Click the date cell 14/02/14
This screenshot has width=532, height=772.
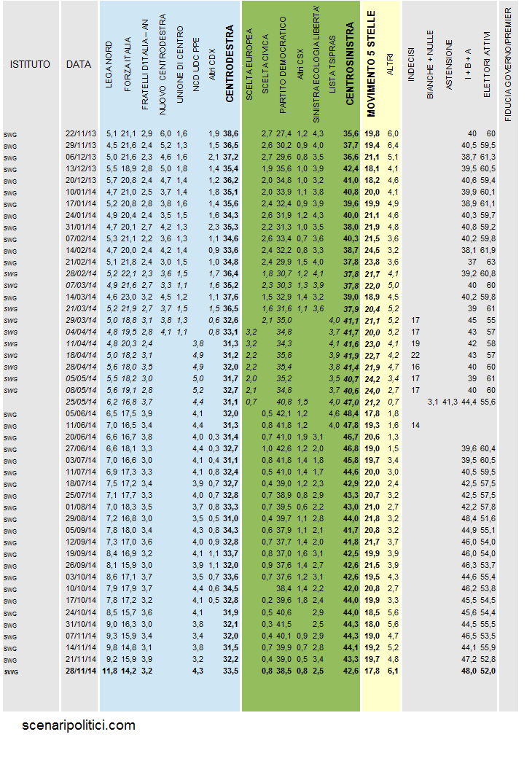pyautogui.click(x=81, y=250)
